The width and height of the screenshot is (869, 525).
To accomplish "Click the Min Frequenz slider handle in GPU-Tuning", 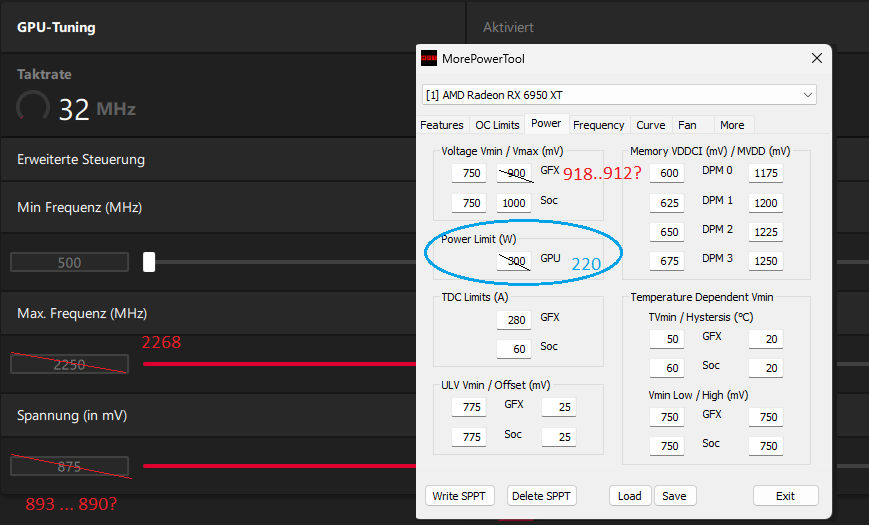I will pos(149,262).
